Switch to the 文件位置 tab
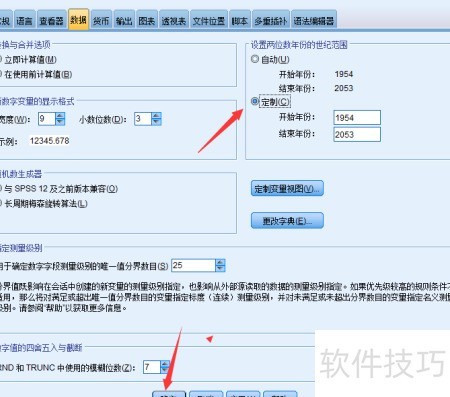450x397 pixels. click(209, 21)
